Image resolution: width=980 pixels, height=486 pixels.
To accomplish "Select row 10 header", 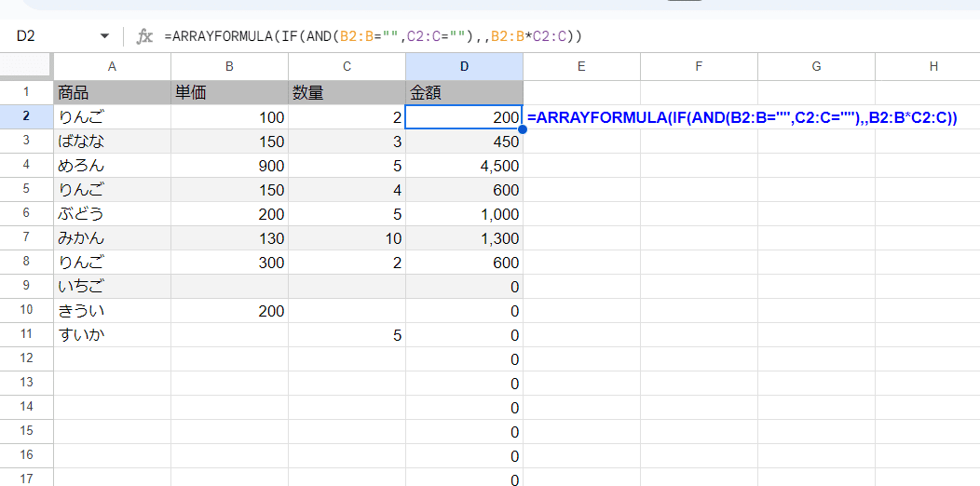I will point(27,310).
